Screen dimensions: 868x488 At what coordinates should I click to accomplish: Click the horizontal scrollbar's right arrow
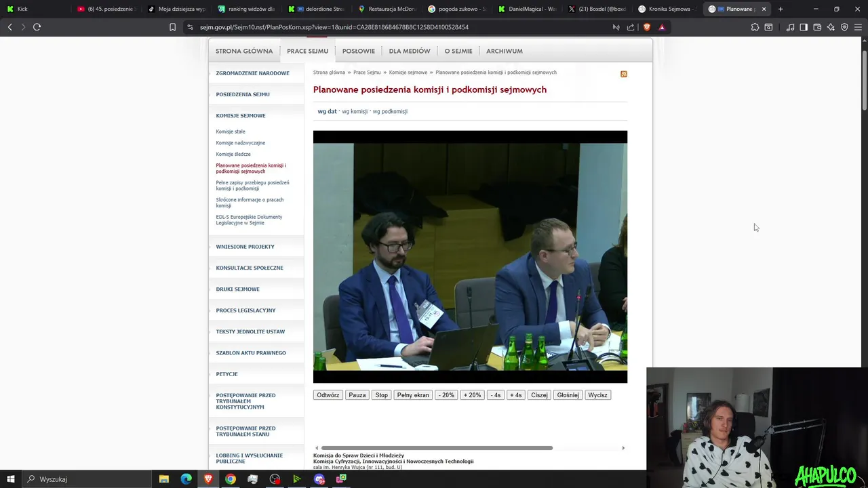[x=623, y=448]
